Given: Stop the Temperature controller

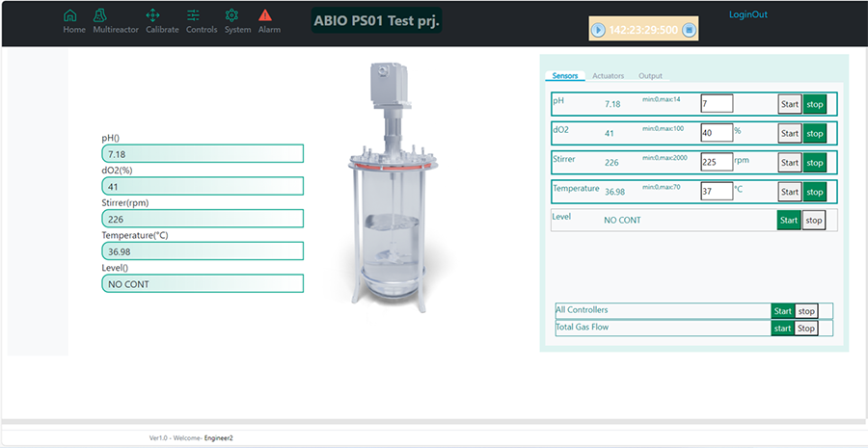Looking at the screenshot, I should (815, 192).
